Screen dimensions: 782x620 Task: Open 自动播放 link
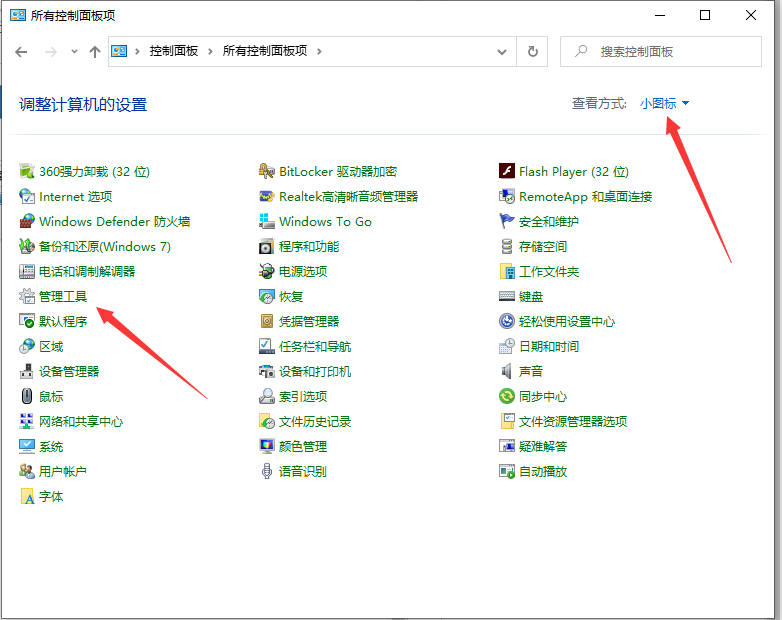(543, 471)
